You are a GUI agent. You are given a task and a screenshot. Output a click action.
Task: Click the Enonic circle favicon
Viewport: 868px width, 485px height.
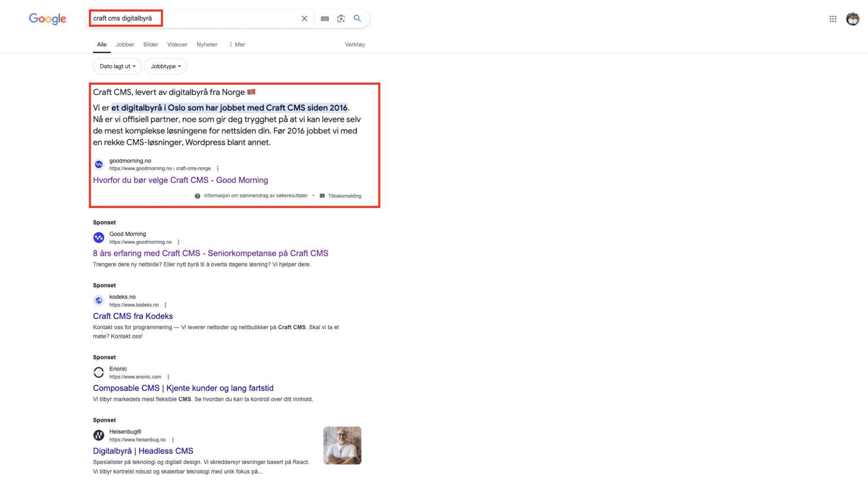point(99,373)
